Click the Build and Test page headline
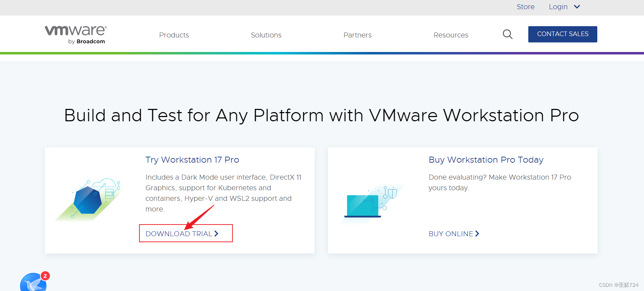Viewport: 644px width, 291px height. pos(321,115)
